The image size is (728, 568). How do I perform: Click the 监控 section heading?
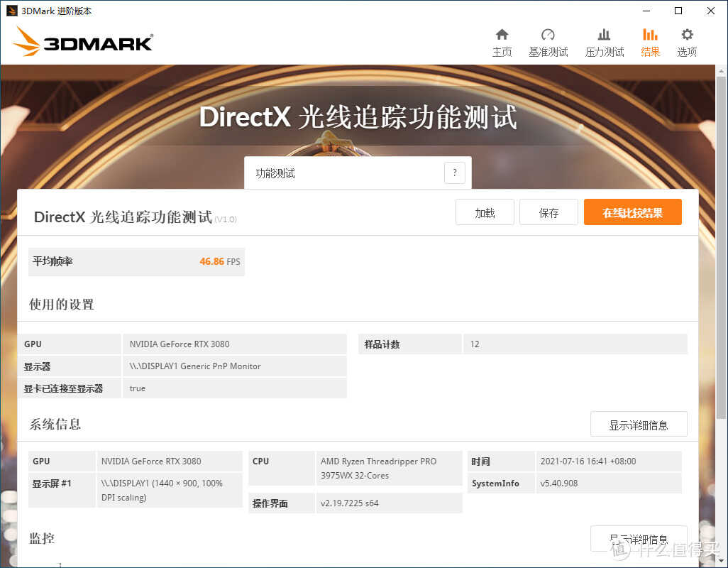pos(42,538)
